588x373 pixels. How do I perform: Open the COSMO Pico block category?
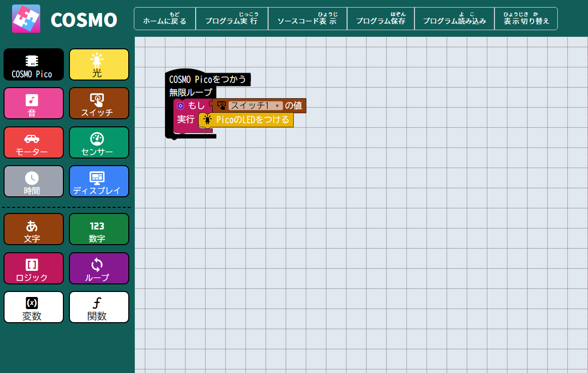[x=33, y=64]
